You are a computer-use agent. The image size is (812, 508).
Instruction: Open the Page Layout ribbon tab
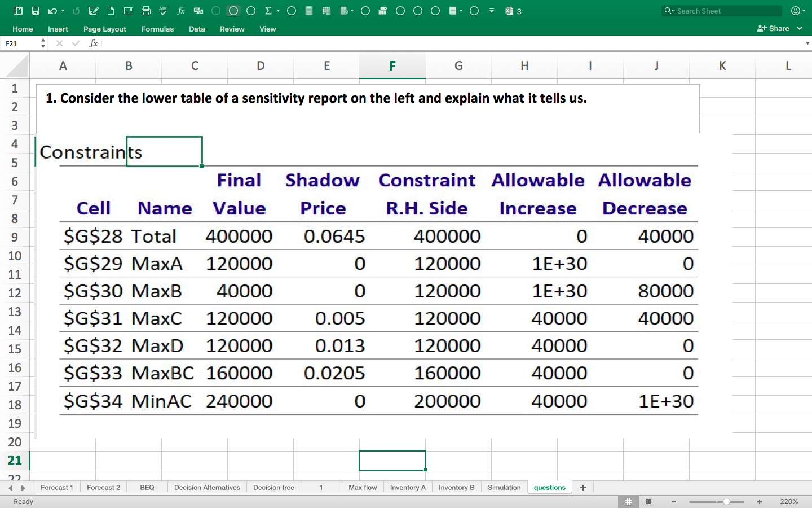click(x=105, y=29)
